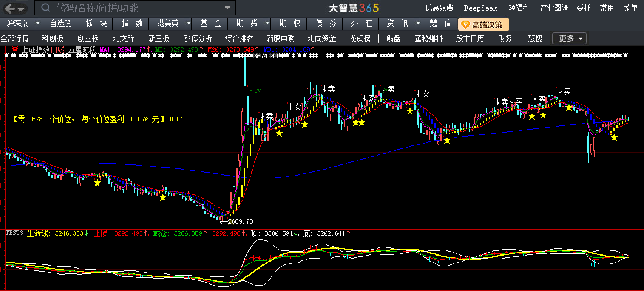The width and height of the screenshot is (644, 291).
Task: Open 新股申购
Action: click(x=281, y=39)
